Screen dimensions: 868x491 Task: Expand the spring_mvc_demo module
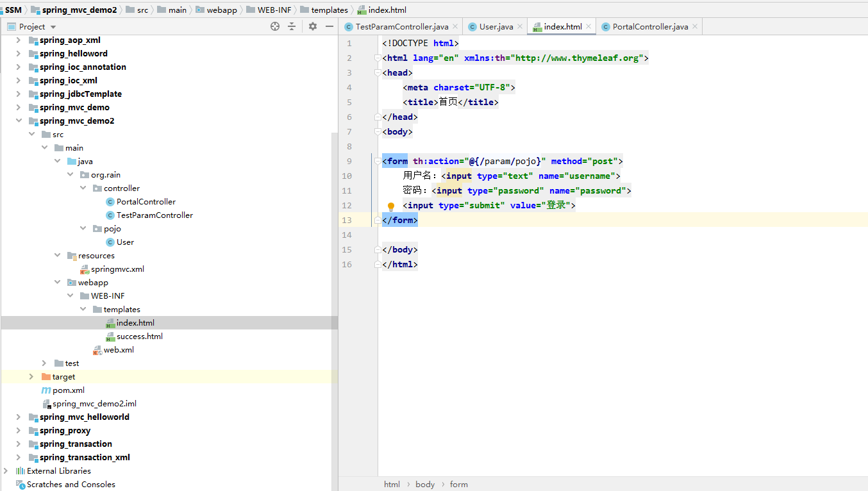(x=18, y=108)
